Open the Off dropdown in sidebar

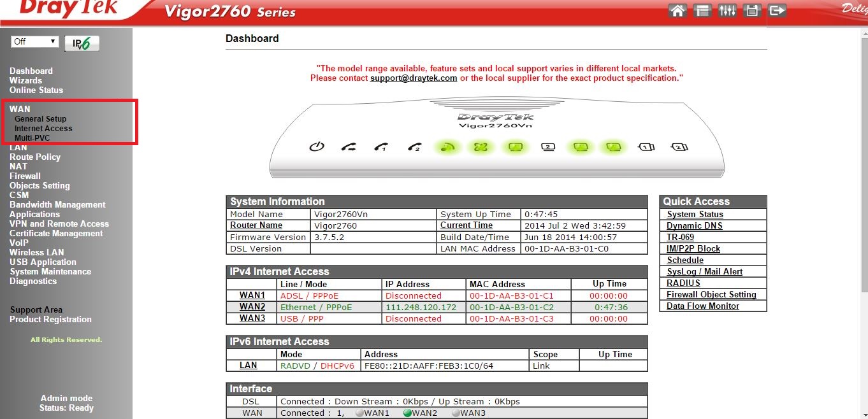(x=35, y=41)
